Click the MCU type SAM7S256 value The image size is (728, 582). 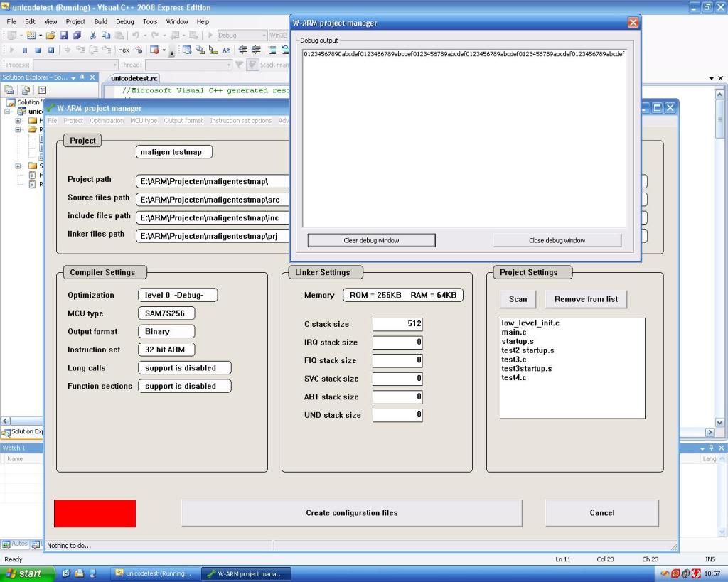pos(166,313)
